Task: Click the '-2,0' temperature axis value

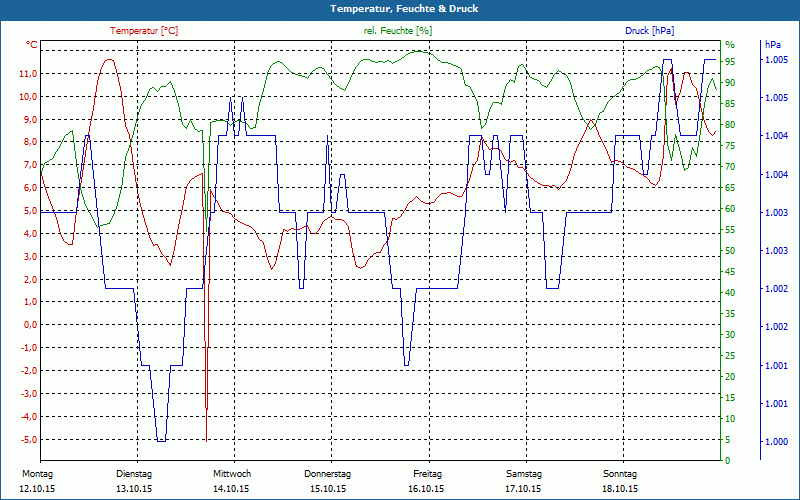Action: point(29,371)
